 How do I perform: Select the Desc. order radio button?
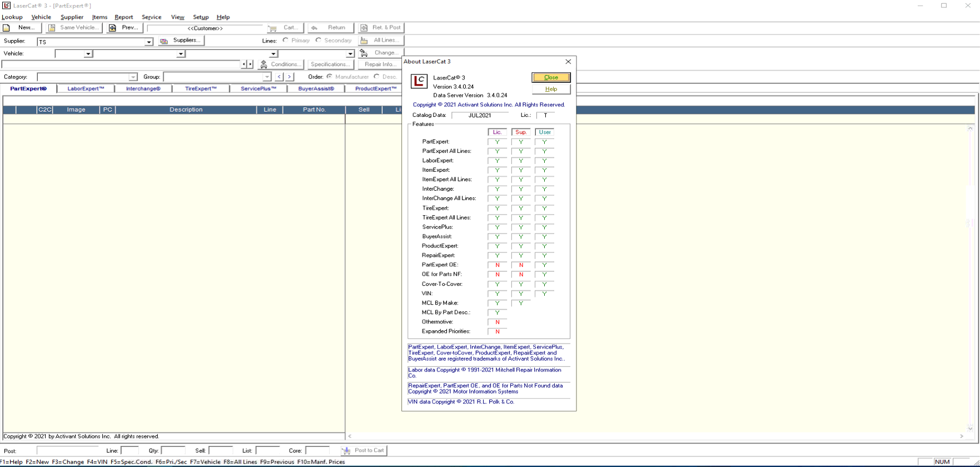377,77
